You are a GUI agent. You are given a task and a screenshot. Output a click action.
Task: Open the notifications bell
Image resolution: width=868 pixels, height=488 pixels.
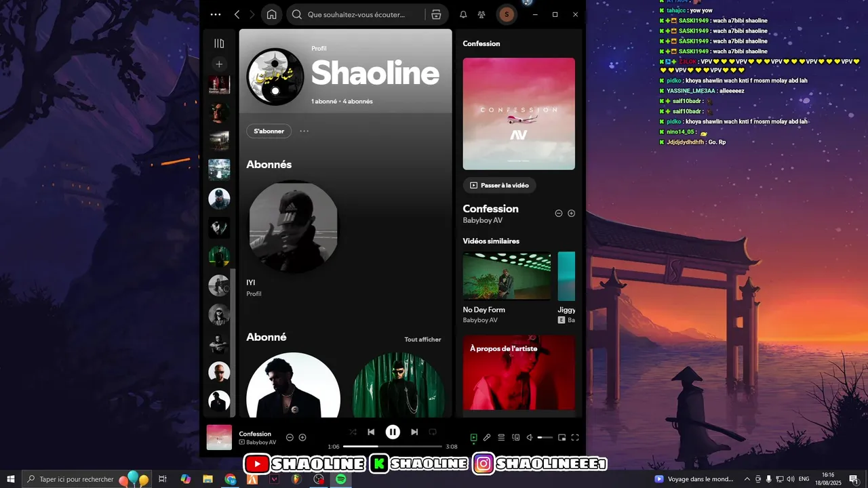click(x=463, y=14)
